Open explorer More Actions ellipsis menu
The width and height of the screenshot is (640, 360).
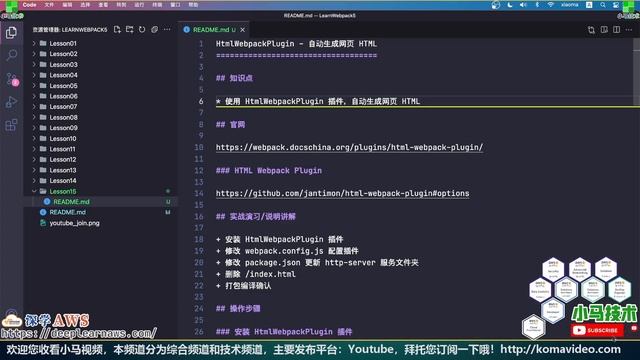(167, 29)
